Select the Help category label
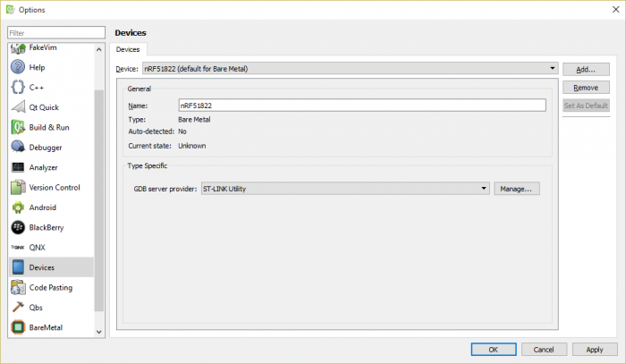This screenshot has height=364, width=626. 37,67
